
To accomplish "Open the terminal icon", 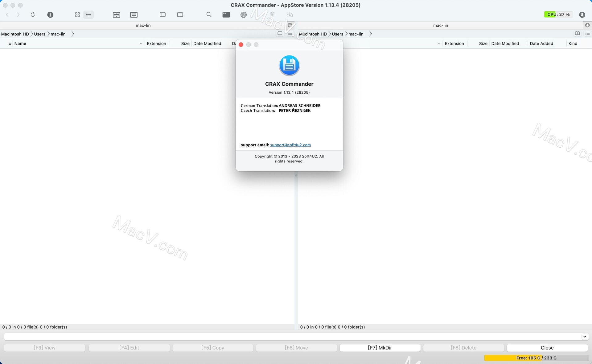I will pyautogui.click(x=226, y=14).
